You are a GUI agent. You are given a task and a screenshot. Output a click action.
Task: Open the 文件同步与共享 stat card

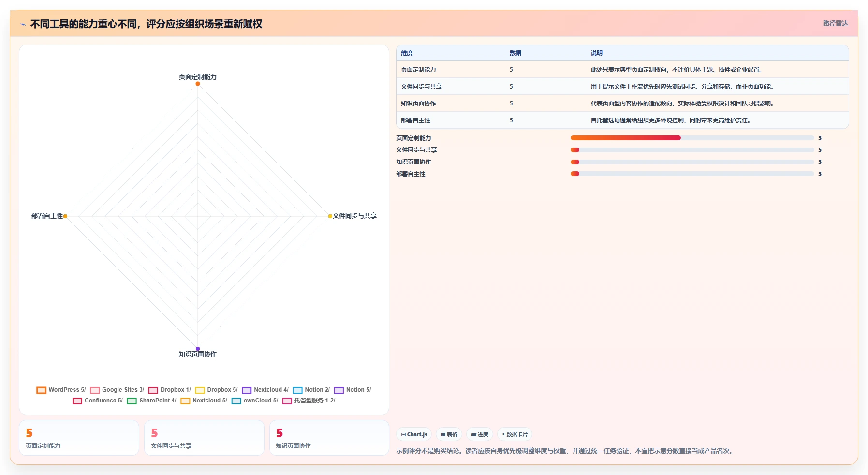click(x=204, y=438)
